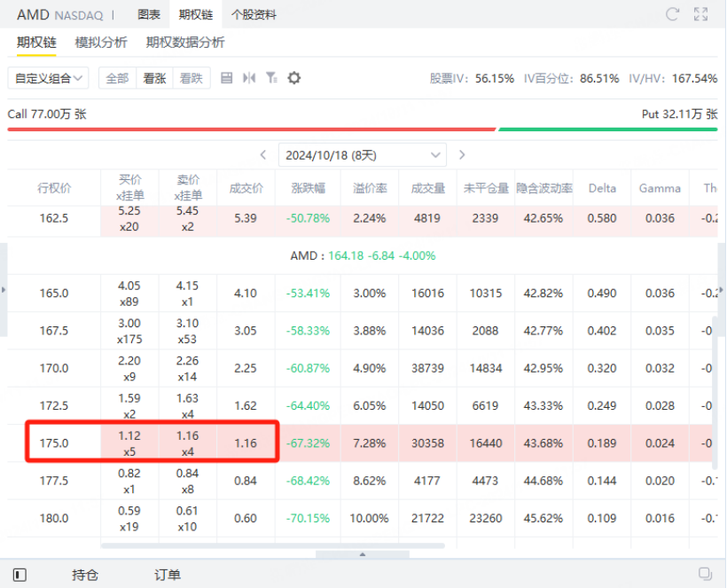This screenshot has height=588, width=727.
Task: Open the option chain layout view icon
Action: coord(226,78)
